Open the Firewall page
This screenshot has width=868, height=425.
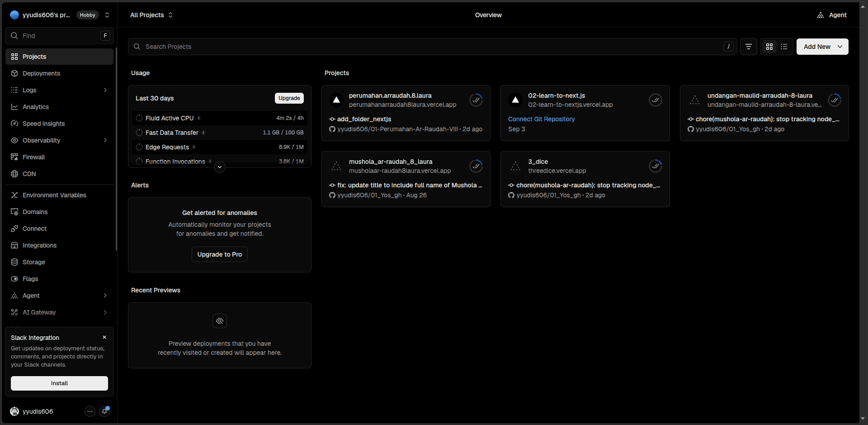59,157
